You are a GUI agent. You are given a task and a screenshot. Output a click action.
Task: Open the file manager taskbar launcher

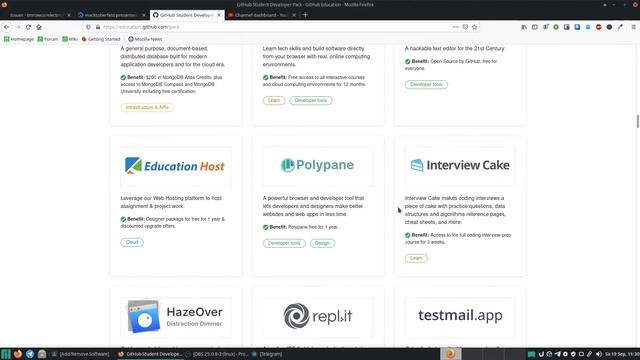(42, 354)
